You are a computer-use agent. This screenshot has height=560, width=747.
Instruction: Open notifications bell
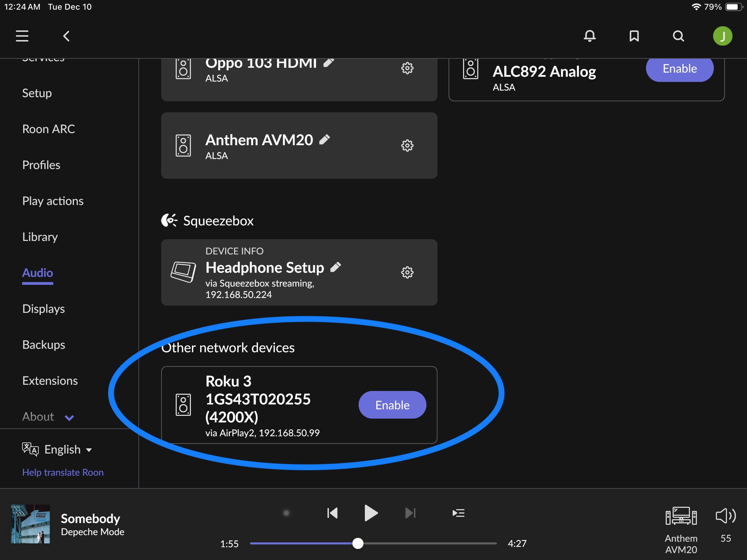click(590, 36)
